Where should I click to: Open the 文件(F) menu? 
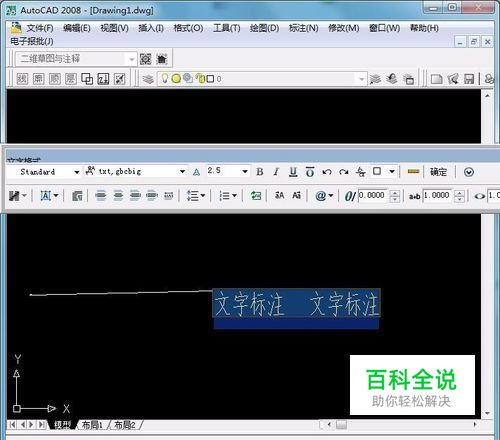pyautogui.click(x=40, y=28)
